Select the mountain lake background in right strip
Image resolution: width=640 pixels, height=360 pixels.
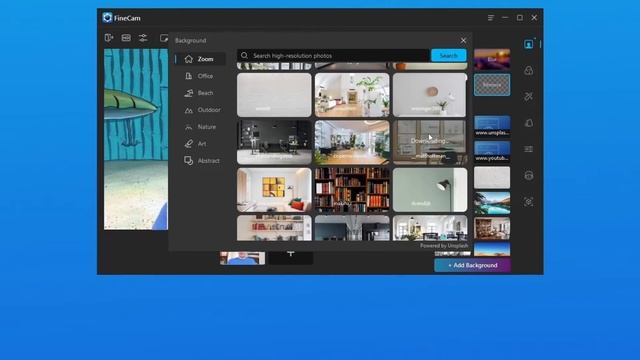click(x=492, y=203)
